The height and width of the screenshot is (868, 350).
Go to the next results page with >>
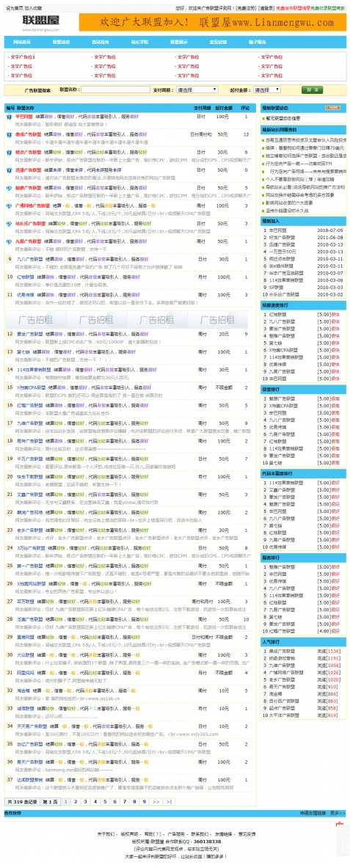tap(156, 801)
